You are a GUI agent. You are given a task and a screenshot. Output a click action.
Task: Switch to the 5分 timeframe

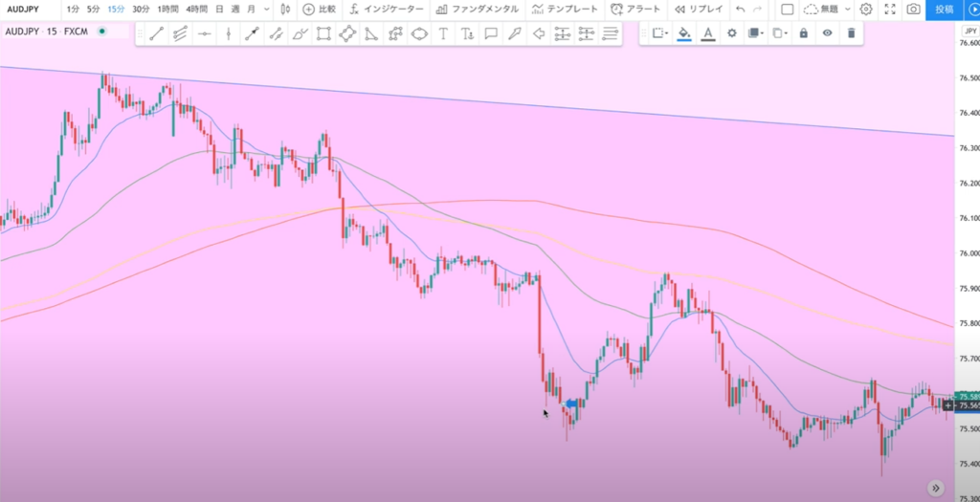point(93,9)
